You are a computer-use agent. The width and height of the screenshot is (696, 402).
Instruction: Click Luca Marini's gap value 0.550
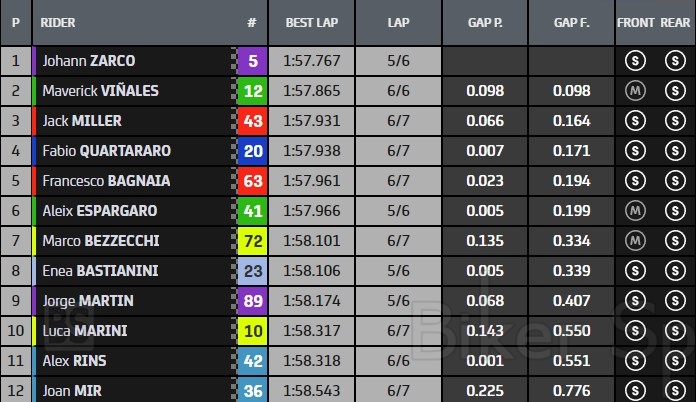coord(574,331)
